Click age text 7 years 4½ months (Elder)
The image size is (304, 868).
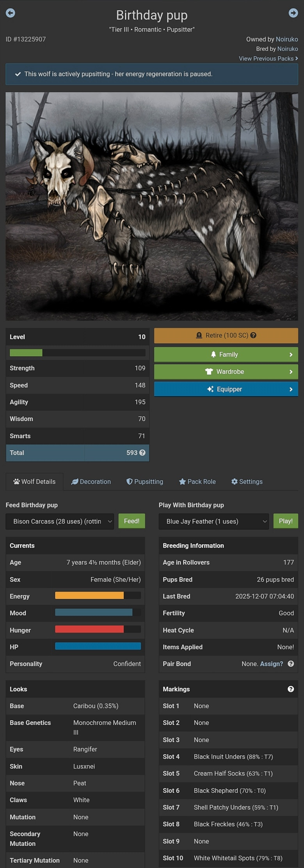click(x=103, y=562)
